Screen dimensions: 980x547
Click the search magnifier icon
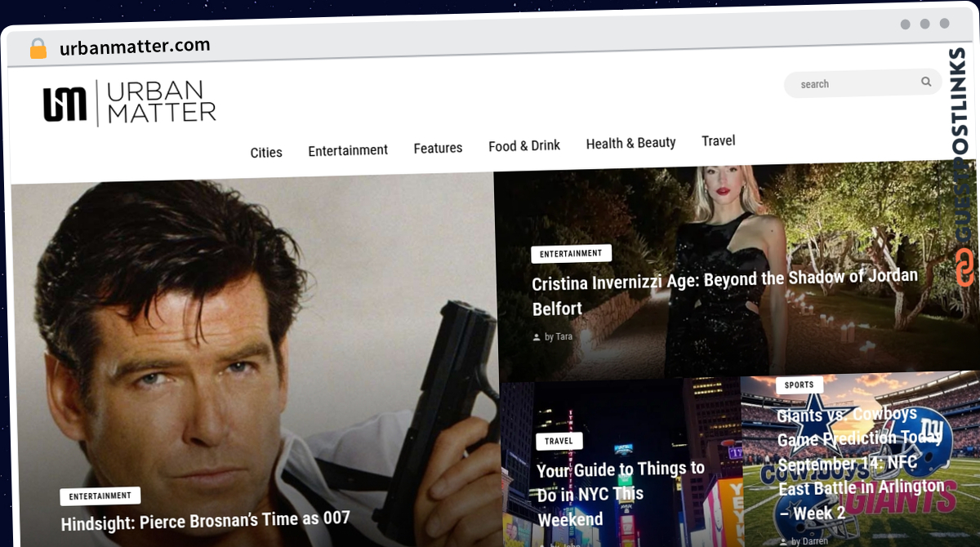pyautogui.click(x=926, y=82)
